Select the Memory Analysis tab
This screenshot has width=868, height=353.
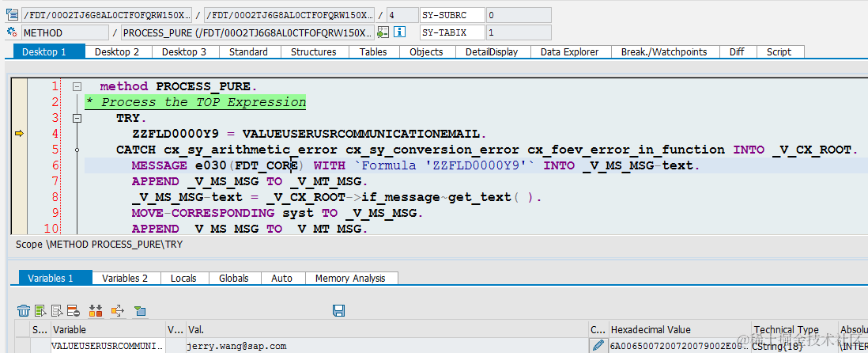[350, 278]
